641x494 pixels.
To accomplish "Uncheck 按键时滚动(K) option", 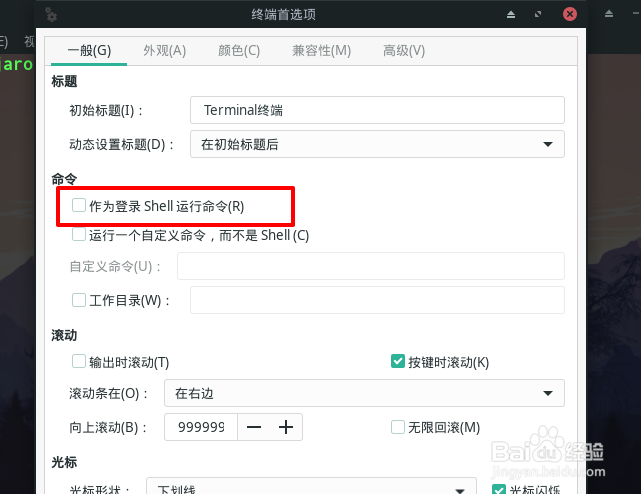I will click(x=398, y=362).
